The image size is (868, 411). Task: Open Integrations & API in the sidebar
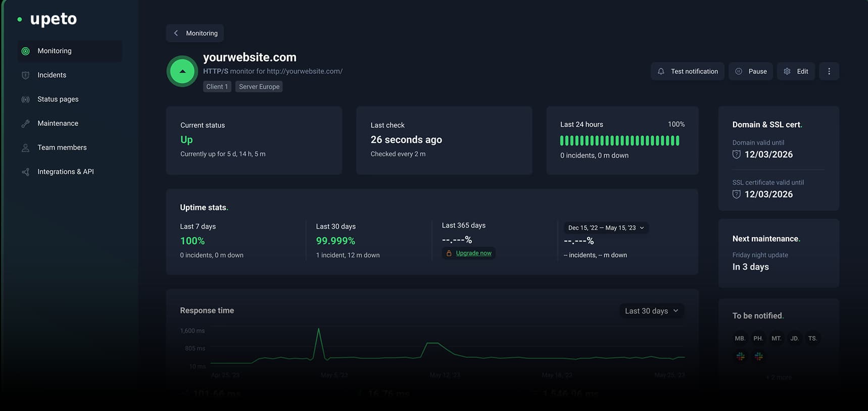pos(70,172)
